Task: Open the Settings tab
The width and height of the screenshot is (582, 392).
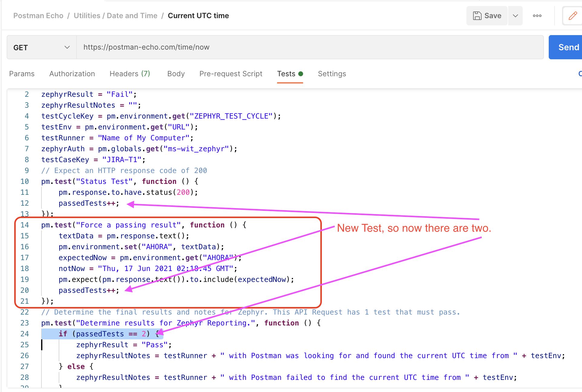Action: [332, 74]
